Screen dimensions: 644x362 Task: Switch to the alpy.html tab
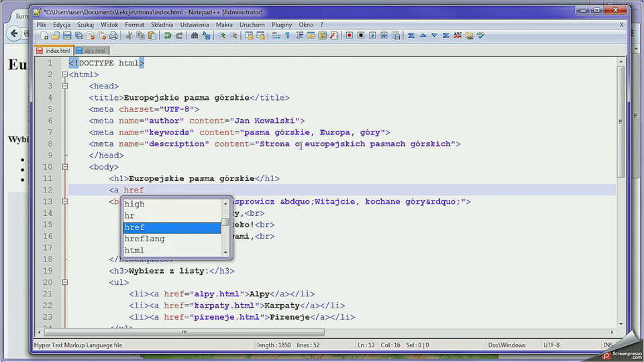coord(91,50)
